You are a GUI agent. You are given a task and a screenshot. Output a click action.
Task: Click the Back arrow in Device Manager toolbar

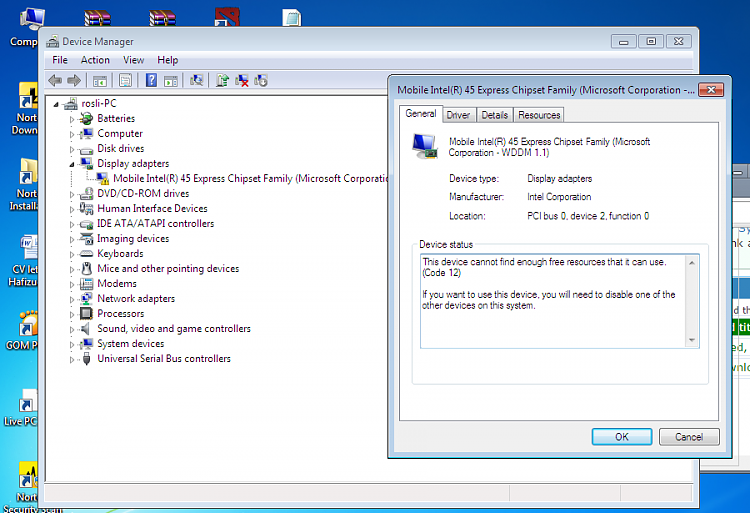coord(55,80)
